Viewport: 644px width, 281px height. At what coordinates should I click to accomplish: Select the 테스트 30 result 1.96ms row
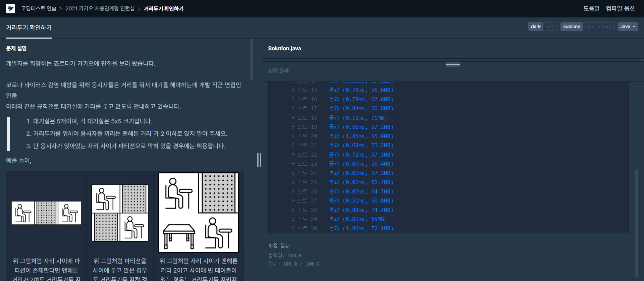point(342,229)
